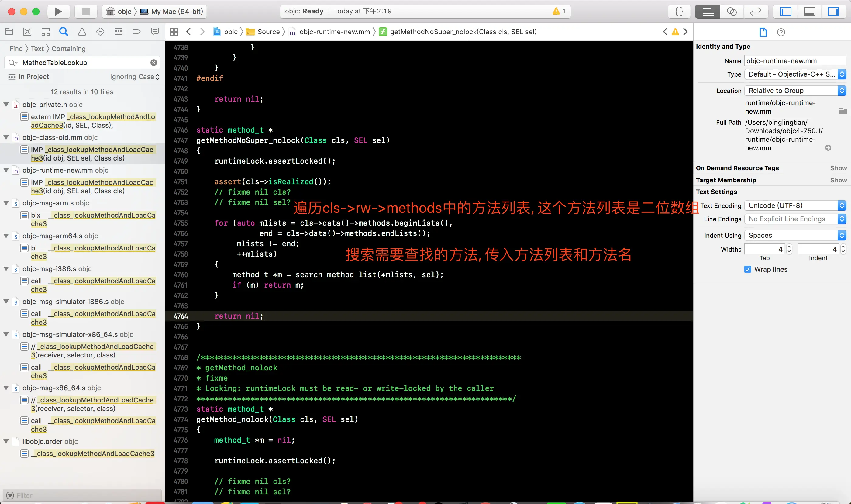
Task: Open Quick Help inspector tab
Action: (781, 32)
